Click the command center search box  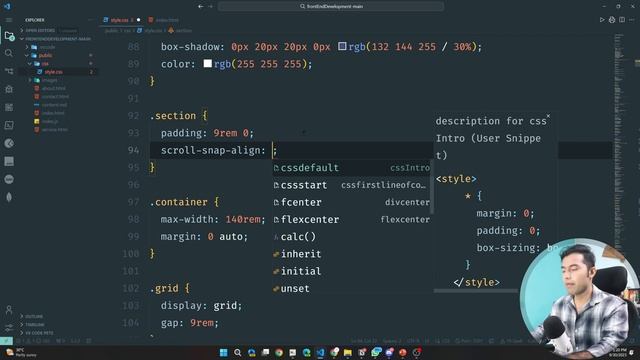tap(331, 6)
